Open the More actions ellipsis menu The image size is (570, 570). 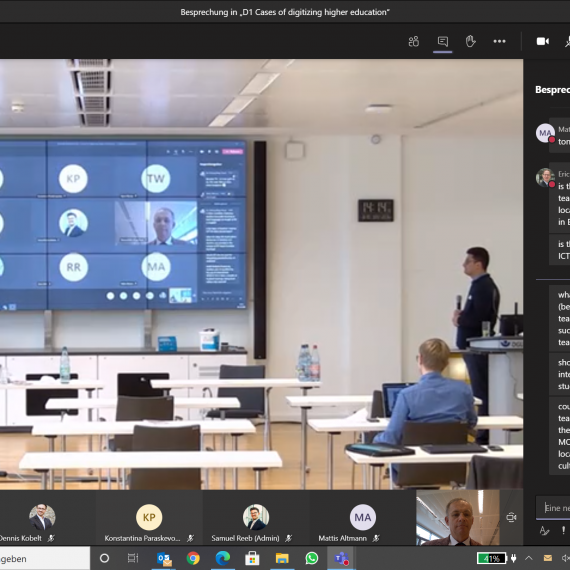pos(499,41)
